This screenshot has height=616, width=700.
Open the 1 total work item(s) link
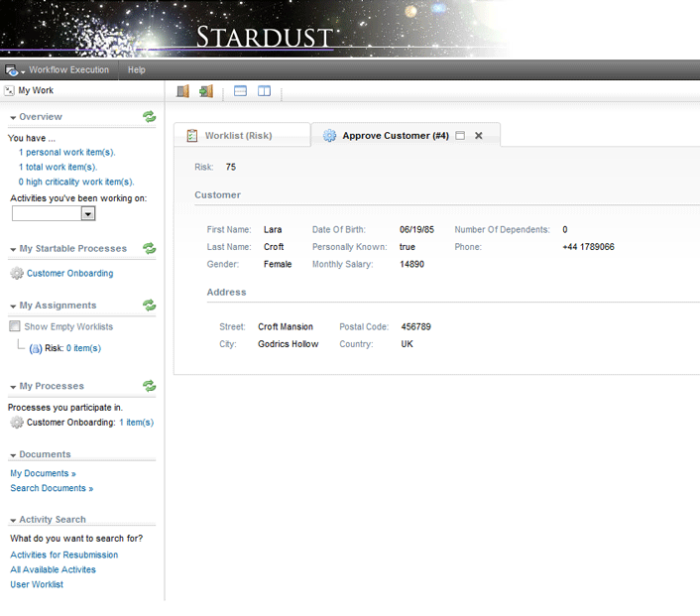[x=58, y=167]
